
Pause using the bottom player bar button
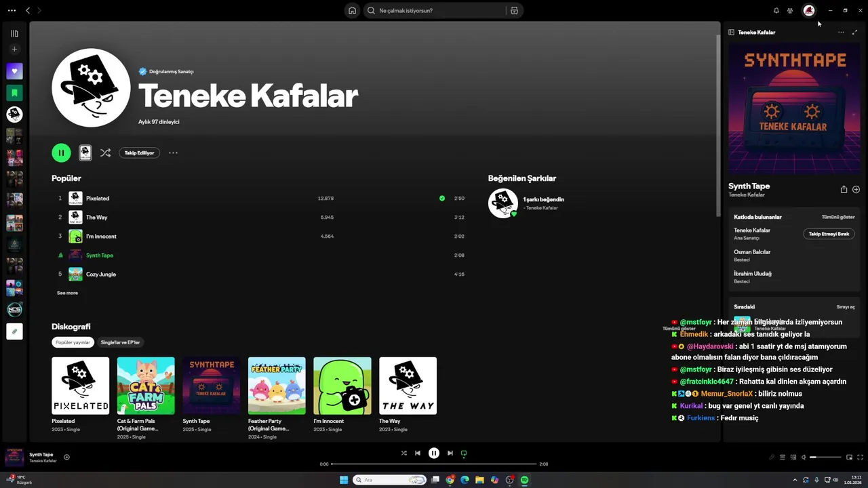coord(434,453)
